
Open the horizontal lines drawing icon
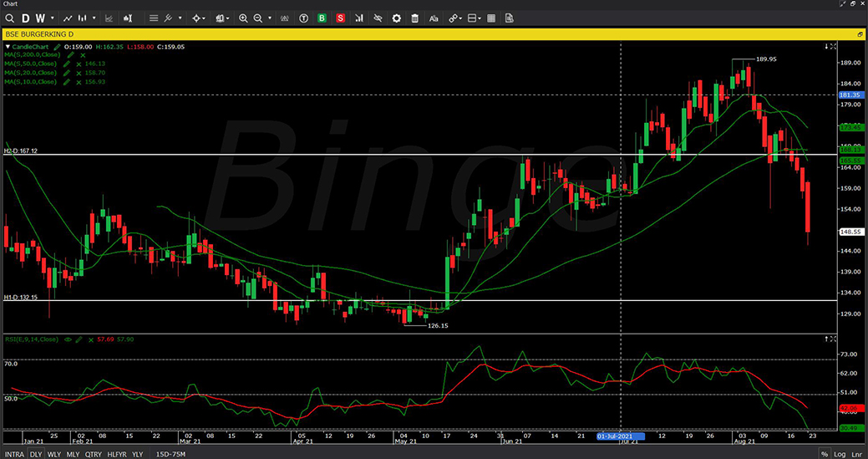coord(154,18)
